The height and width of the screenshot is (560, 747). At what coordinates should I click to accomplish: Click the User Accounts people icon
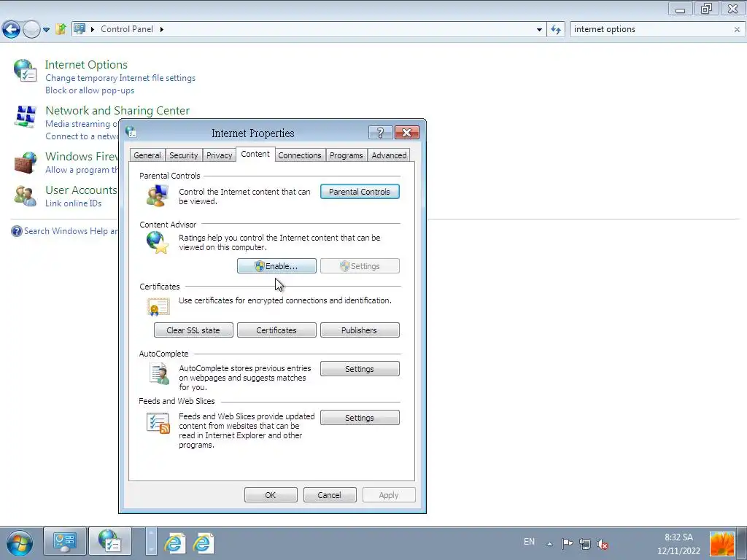pyautogui.click(x=26, y=195)
